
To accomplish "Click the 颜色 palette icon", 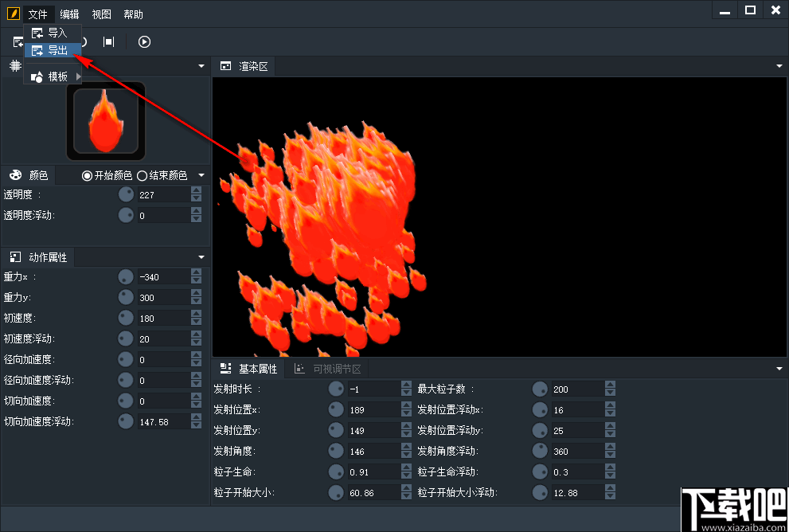I will (16, 174).
